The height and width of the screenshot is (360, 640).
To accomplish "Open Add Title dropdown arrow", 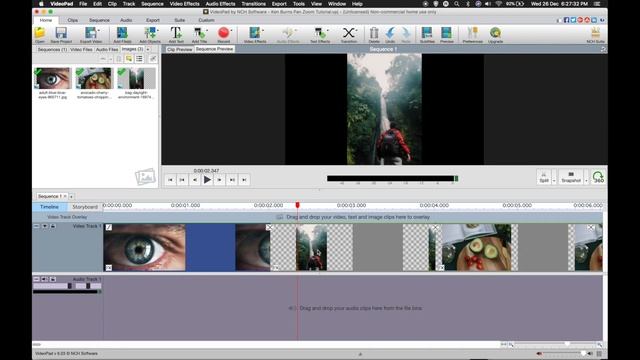I will point(207,31).
